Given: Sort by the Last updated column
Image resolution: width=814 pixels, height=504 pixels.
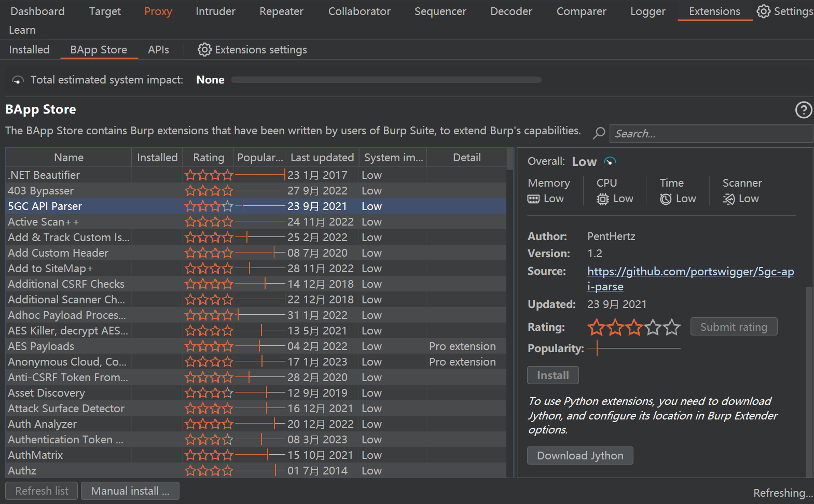Looking at the screenshot, I should [322, 158].
